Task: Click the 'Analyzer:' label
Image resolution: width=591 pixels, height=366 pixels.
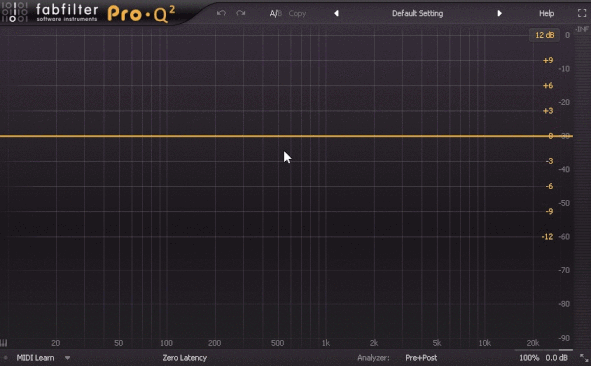Action: point(373,358)
